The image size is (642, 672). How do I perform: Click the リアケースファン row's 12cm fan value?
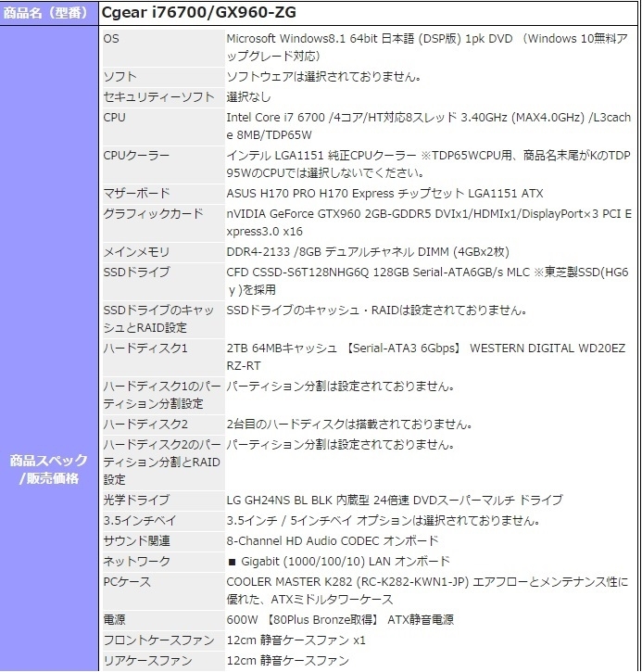(288, 661)
